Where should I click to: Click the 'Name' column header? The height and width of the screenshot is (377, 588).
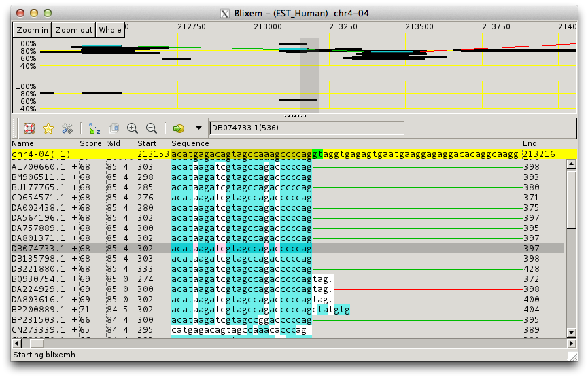click(x=22, y=143)
